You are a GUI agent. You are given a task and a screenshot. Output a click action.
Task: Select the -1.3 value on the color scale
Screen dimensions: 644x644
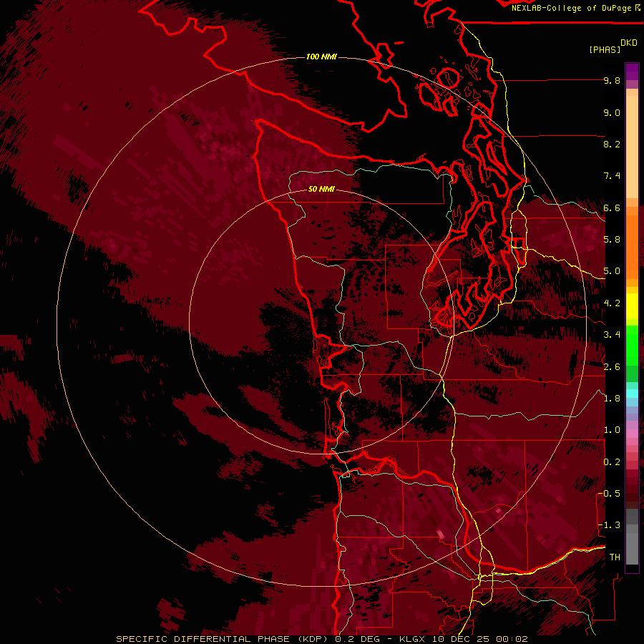pos(609,525)
